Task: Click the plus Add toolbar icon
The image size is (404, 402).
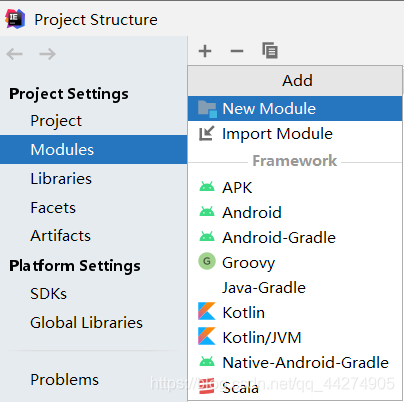Action: pos(205,51)
